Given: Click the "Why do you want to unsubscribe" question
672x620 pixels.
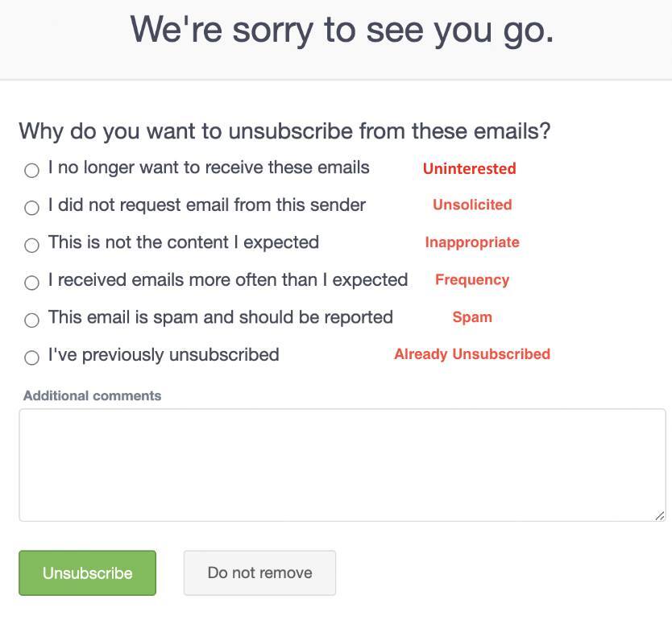Looking at the screenshot, I should [x=284, y=131].
